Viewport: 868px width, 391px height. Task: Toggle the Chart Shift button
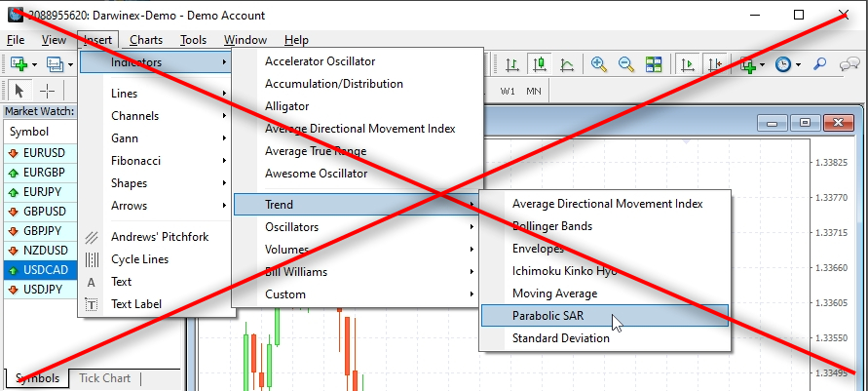(715, 64)
